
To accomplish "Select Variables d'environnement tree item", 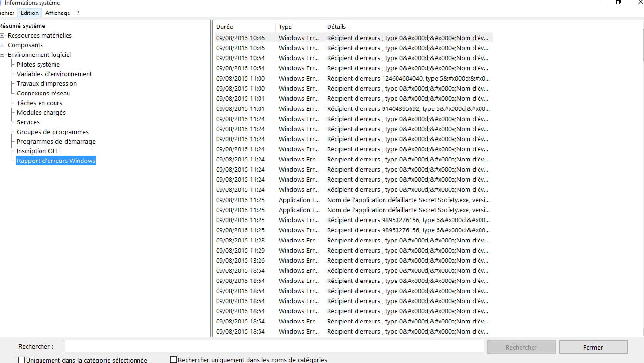I will coord(54,74).
